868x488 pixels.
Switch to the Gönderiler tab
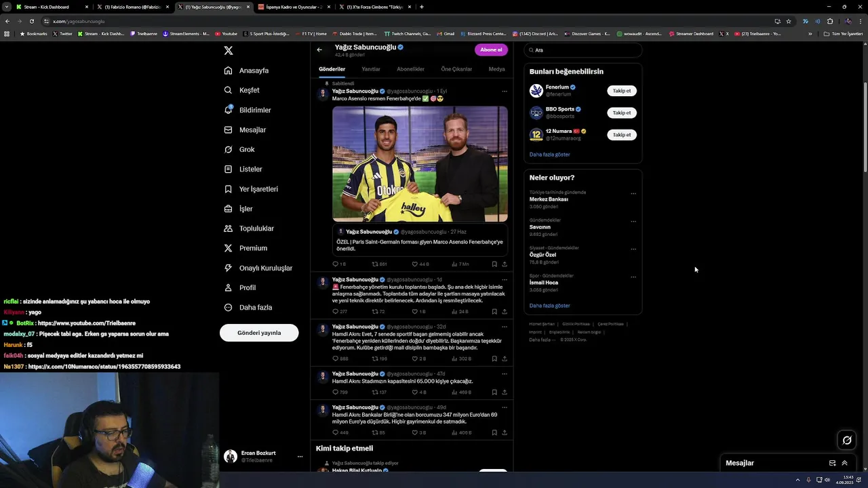click(332, 69)
